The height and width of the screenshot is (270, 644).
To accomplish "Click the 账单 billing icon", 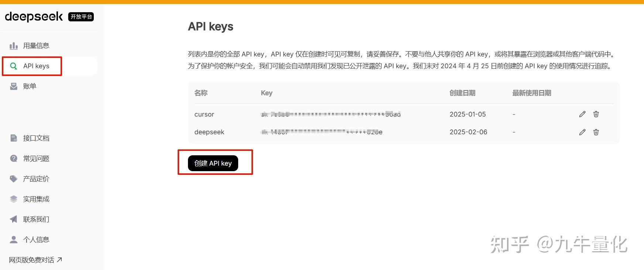I will pos(14,86).
